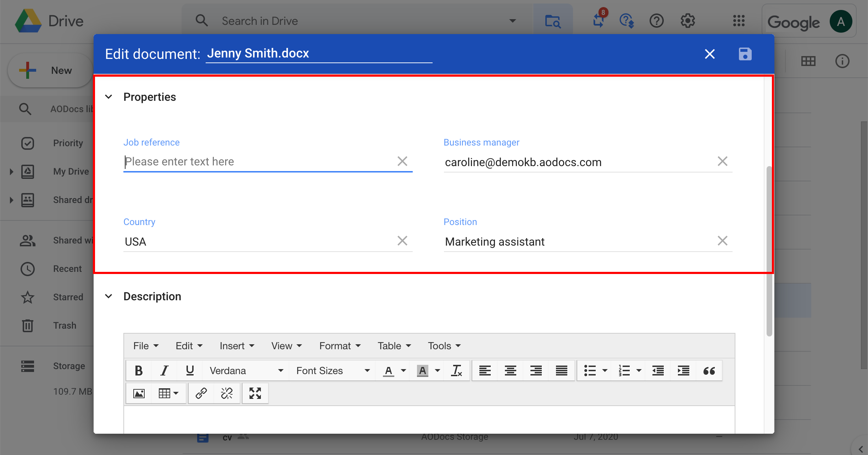The image size is (868, 455).
Task: Clear the Country field value
Action: pos(402,241)
